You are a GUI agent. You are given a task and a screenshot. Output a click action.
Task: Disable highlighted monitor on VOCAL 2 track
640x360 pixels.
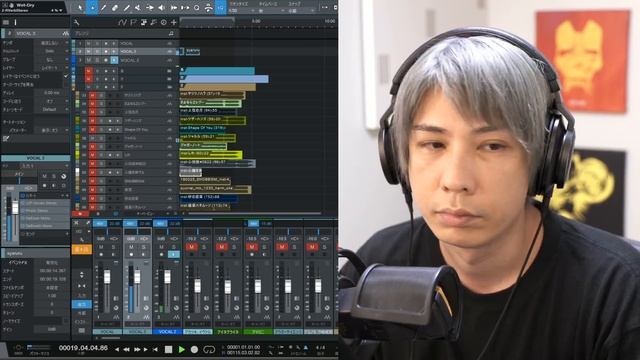click(x=114, y=60)
